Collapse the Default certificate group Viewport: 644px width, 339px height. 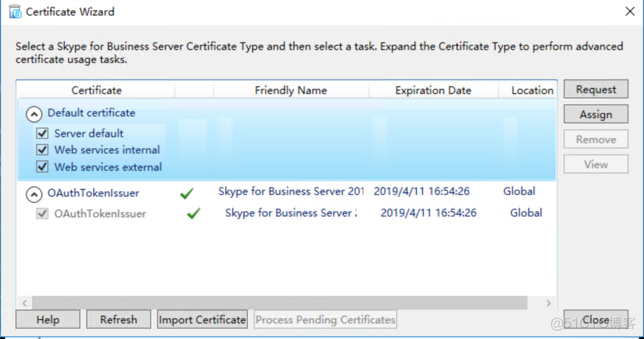click(34, 114)
